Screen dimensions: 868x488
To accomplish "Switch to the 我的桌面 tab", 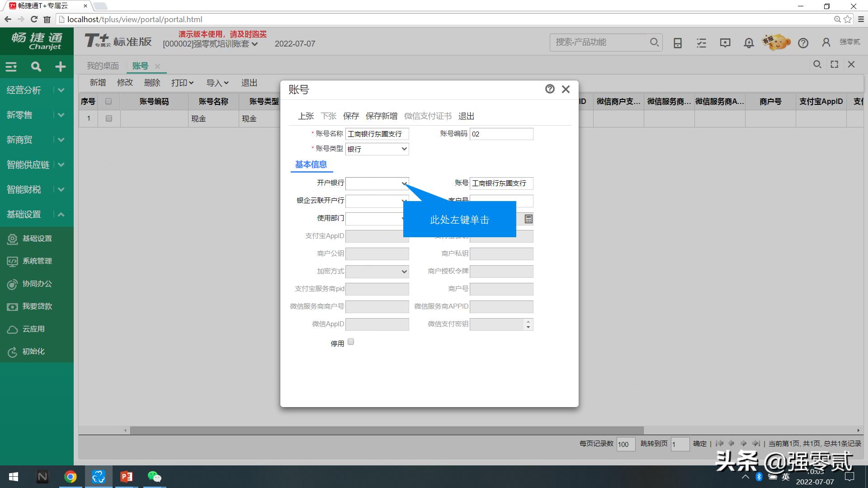I will [x=102, y=66].
